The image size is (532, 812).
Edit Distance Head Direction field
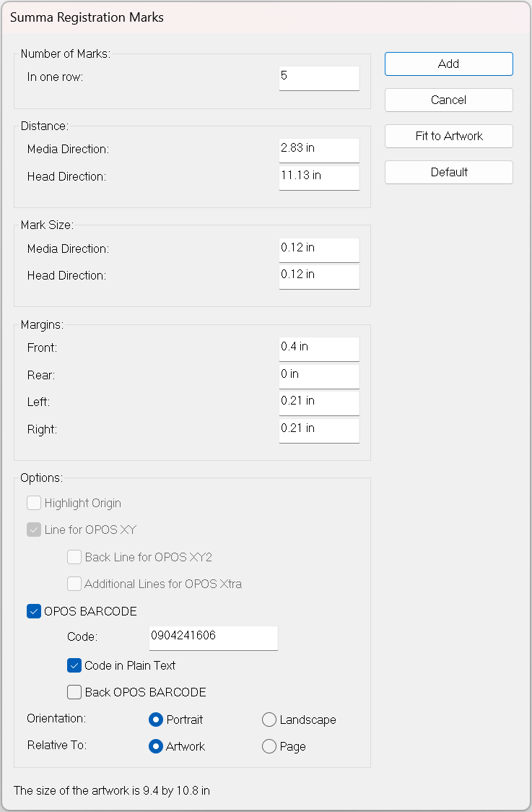click(319, 178)
